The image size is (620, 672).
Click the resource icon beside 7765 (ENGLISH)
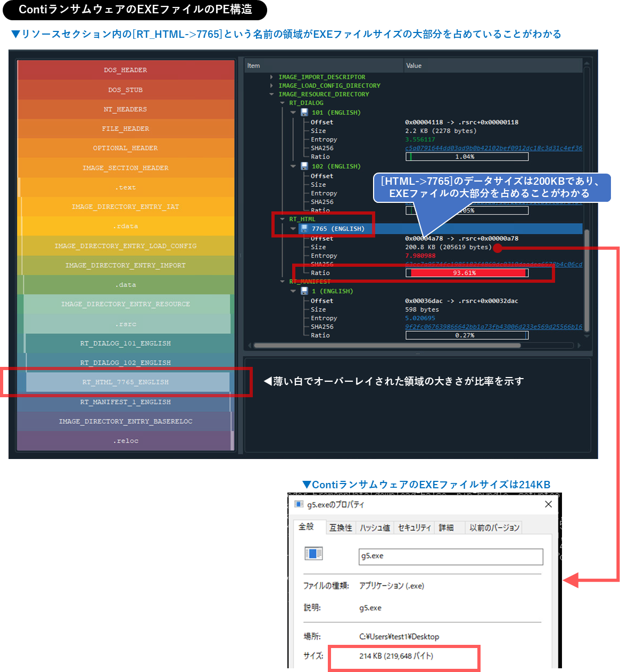click(304, 228)
